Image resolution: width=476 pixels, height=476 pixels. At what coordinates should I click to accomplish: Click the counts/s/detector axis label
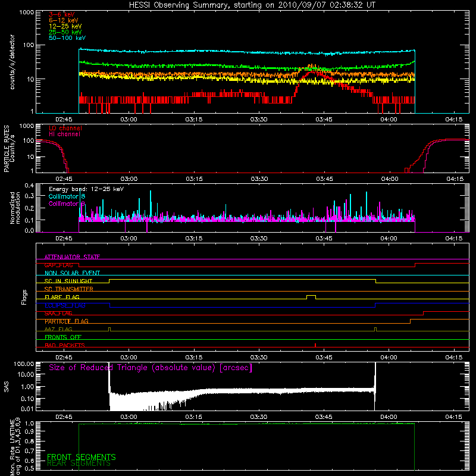point(12,62)
